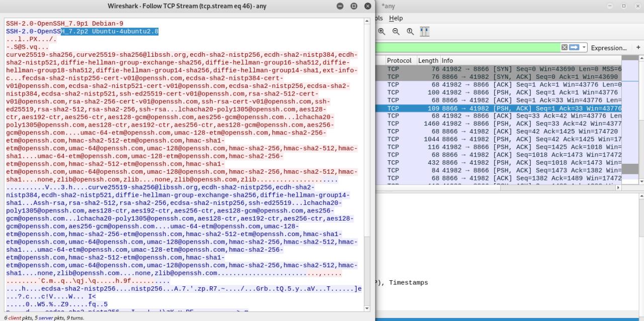
Task: Open the Help menu
Action: click(x=396, y=18)
